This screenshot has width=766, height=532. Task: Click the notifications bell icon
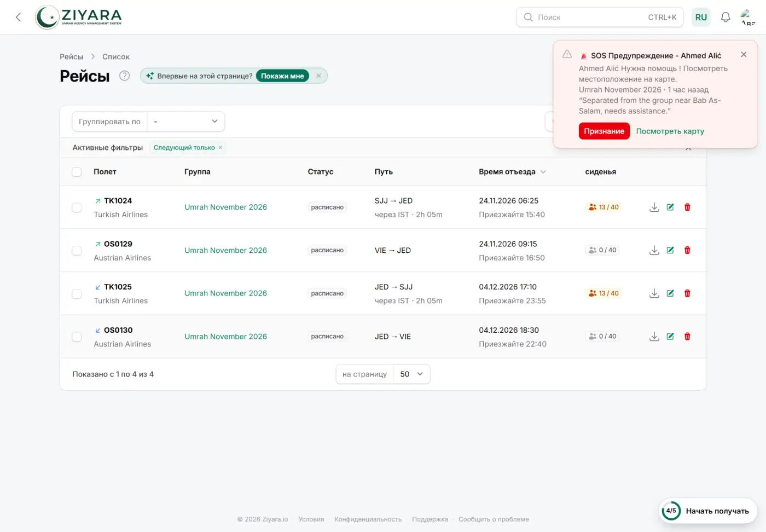click(726, 17)
